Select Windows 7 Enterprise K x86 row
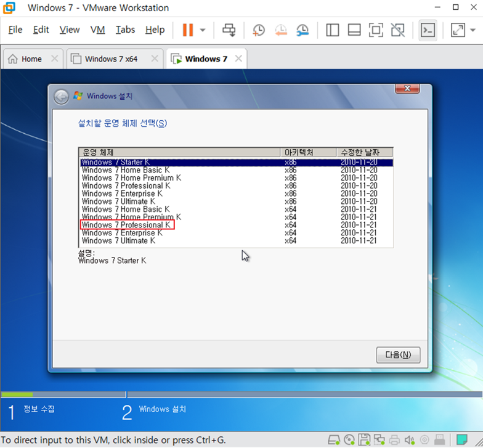This screenshot has height=448, width=483. (x=237, y=193)
